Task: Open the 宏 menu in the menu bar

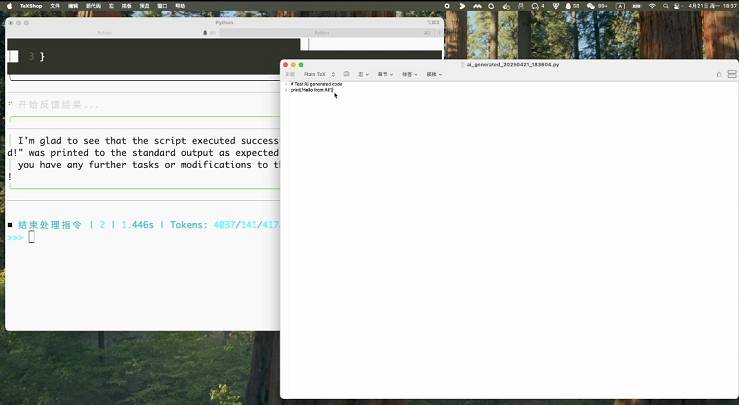Action: (111, 6)
